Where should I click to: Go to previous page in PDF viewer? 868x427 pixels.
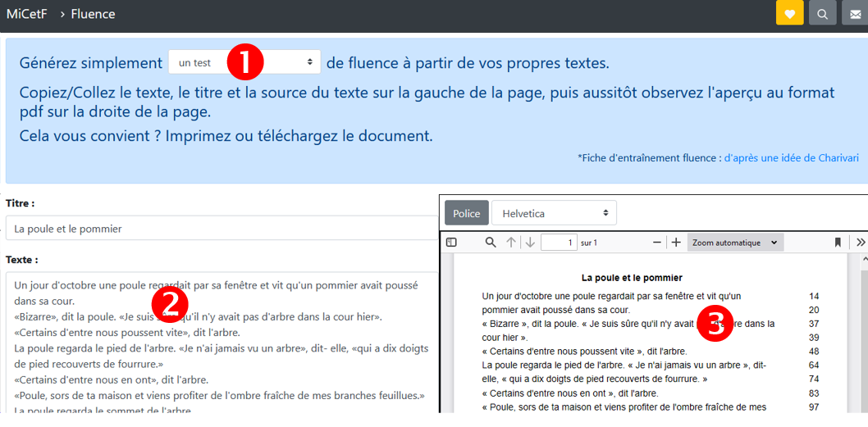511,243
